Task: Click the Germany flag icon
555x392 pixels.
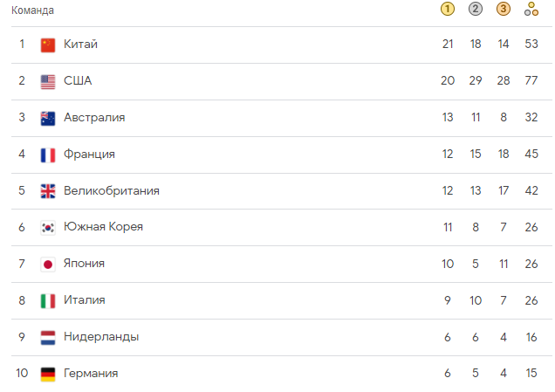Action: (48, 375)
